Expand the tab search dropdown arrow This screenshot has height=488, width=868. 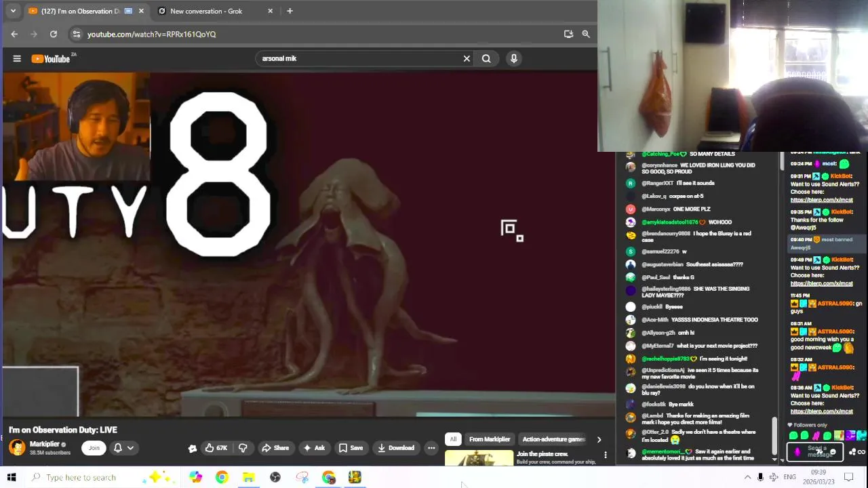[x=12, y=11]
